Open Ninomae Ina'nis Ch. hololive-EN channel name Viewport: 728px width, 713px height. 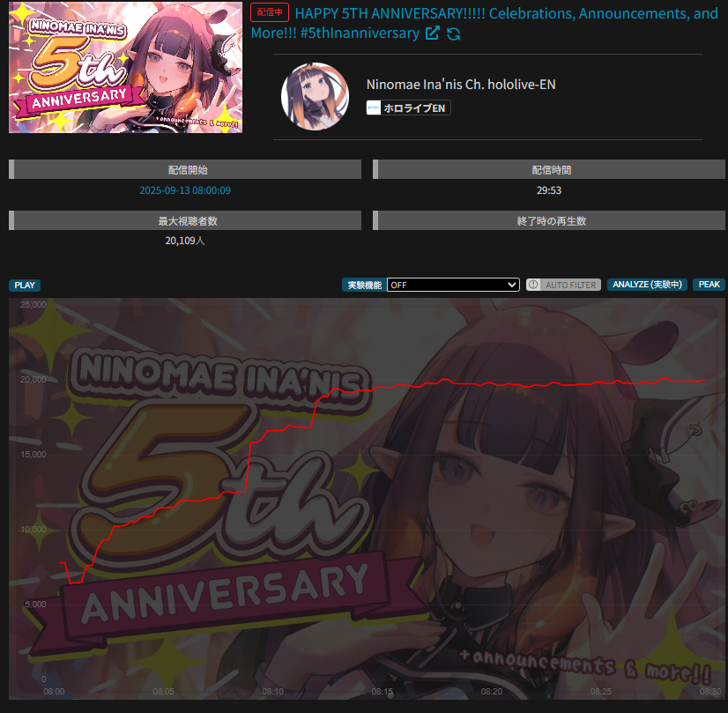(x=461, y=84)
